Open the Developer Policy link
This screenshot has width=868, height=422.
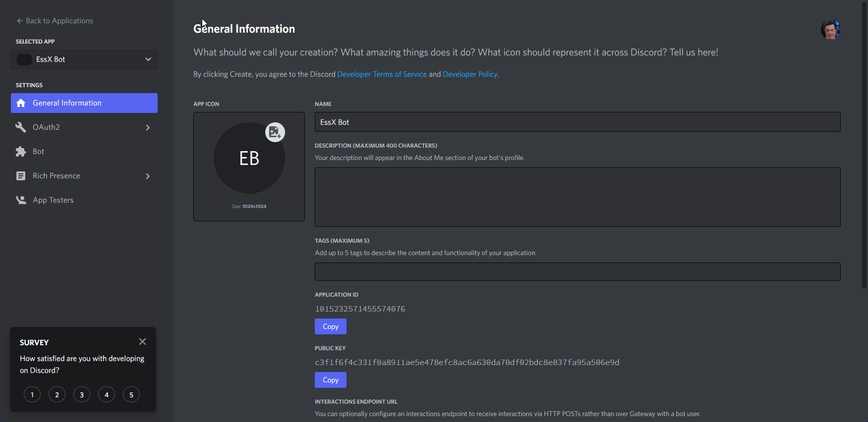(x=470, y=74)
